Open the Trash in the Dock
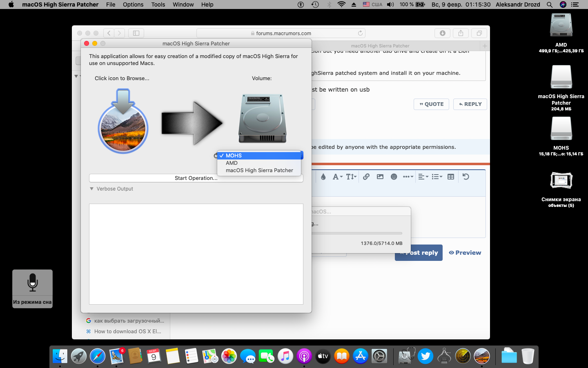Screen dimensions: 588x368 (x=528, y=356)
